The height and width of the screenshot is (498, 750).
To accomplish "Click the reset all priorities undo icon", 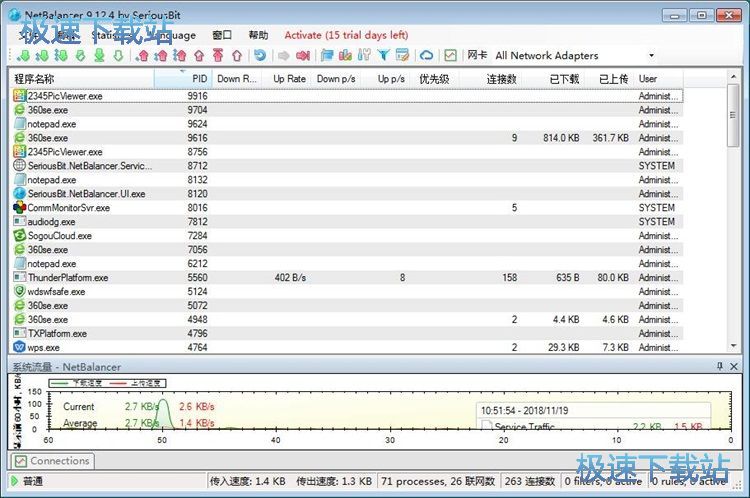I will coord(260,56).
